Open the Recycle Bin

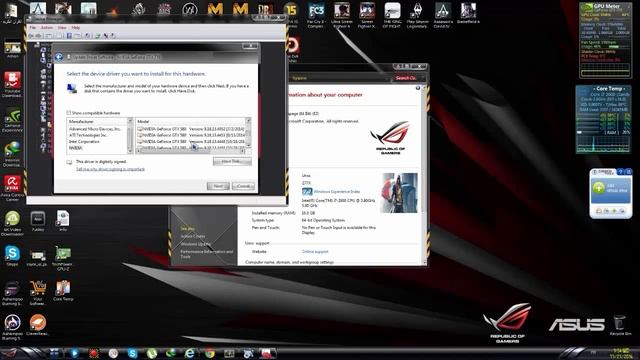(x=620, y=325)
